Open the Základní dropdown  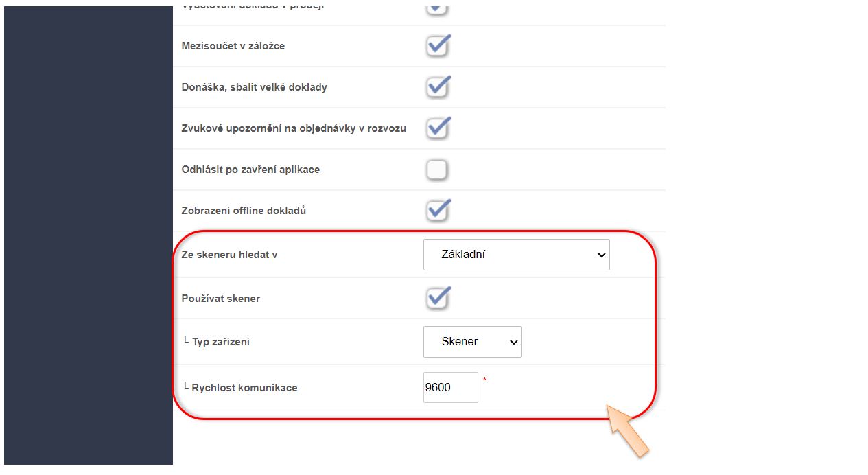coord(516,255)
